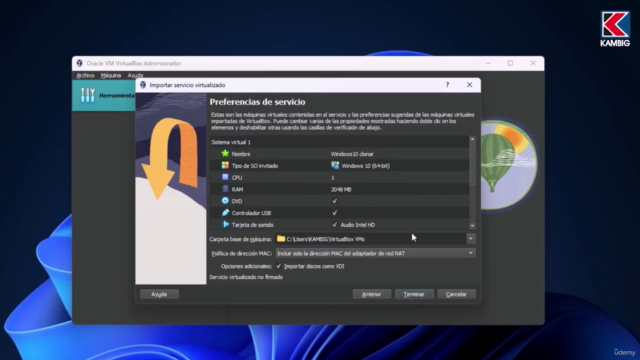The height and width of the screenshot is (360, 640).
Task: Click the Audio Intel HD value
Action: (x=358, y=225)
